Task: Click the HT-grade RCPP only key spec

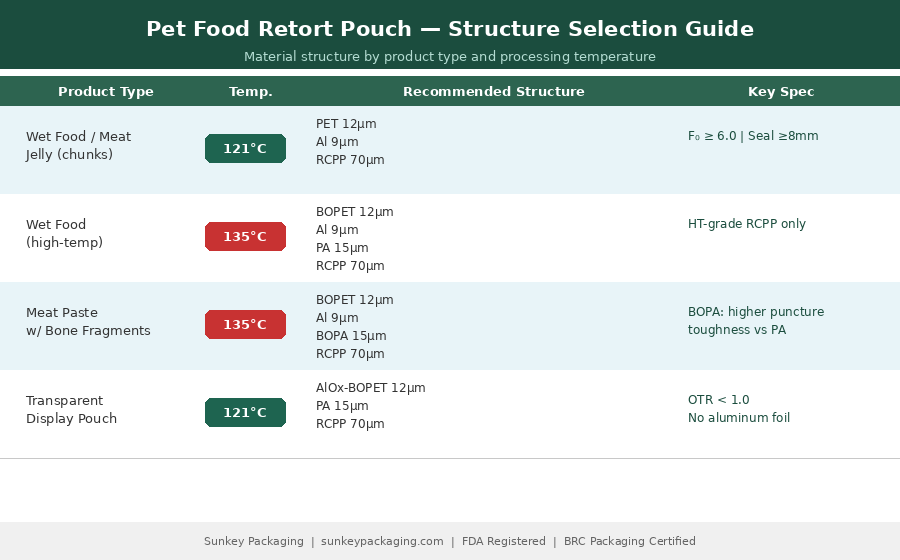Action: coord(747,224)
